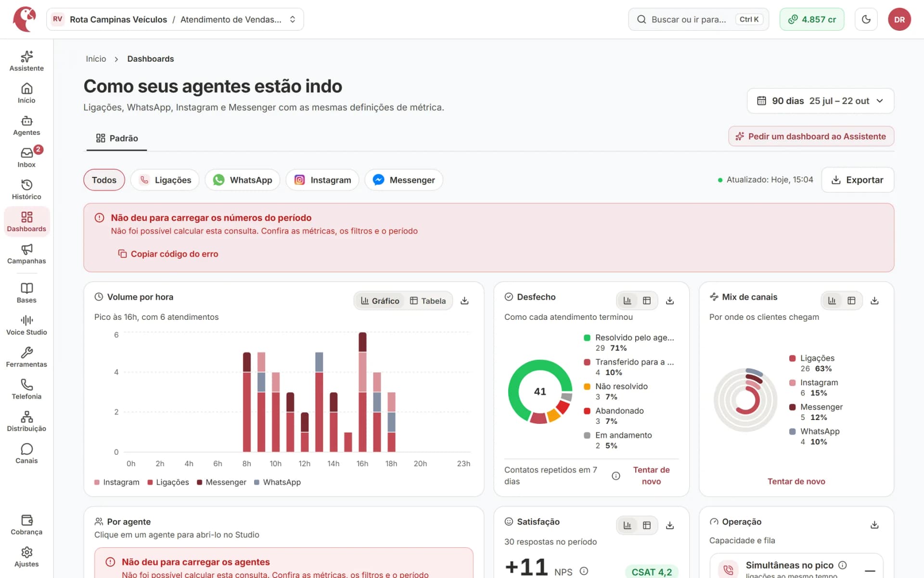Copy the error code
Image resolution: width=924 pixels, height=578 pixels.
(168, 254)
